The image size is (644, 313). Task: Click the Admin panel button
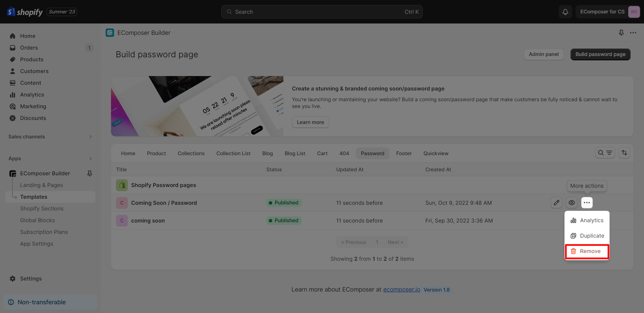click(544, 54)
